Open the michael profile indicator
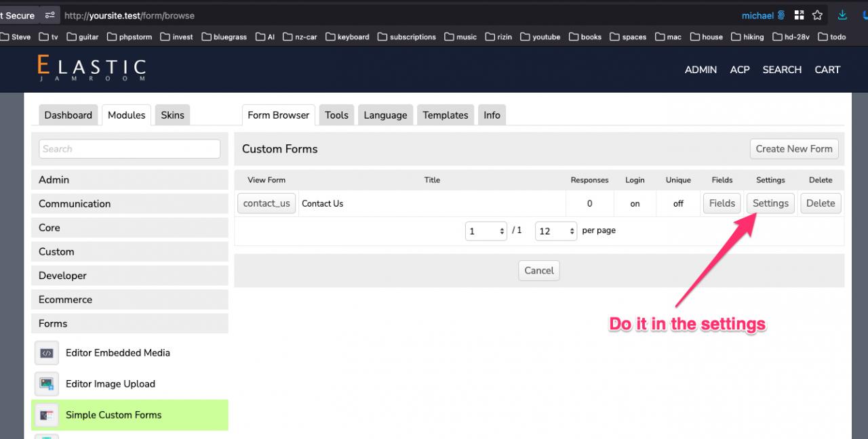This screenshot has height=439, width=868. point(764,15)
